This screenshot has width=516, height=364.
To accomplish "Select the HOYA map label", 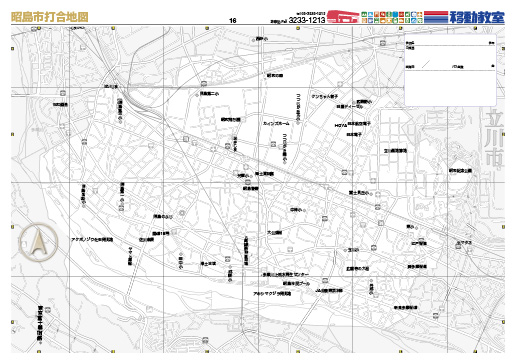I will pyautogui.click(x=341, y=126).
